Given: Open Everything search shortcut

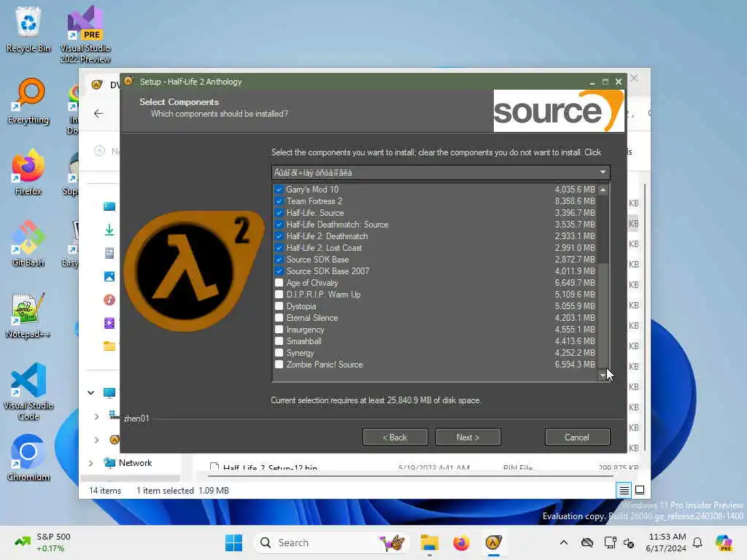Looking at the screenshot, I should coord(28,101).
